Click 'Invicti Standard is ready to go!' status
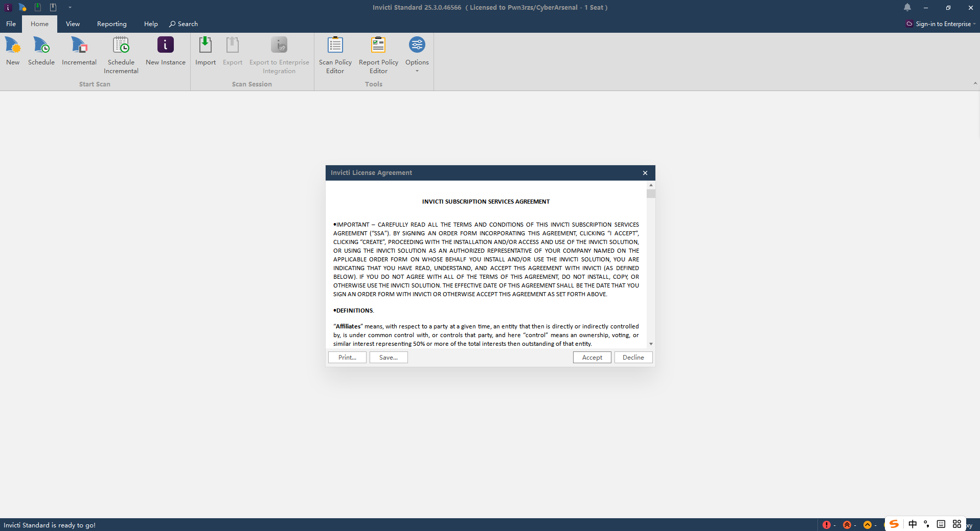 click(50, 525)
